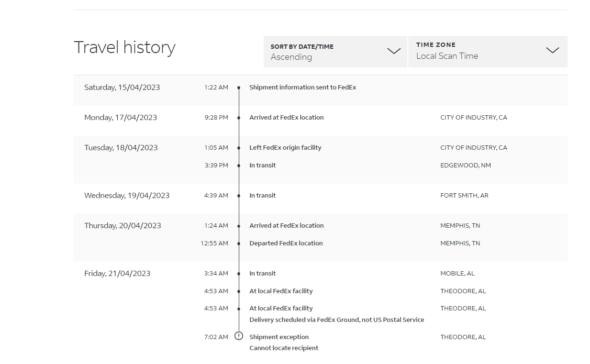Image resolution: width=590 pixels, height=364 pixels.
Task: Click the FedEx Ground delivery scheduled note
Action: pyautogui.click(x=336, y=320)
